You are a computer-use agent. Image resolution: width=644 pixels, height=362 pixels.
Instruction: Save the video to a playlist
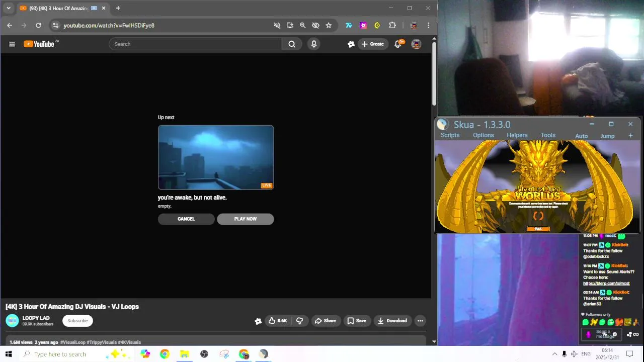(357, 321)
